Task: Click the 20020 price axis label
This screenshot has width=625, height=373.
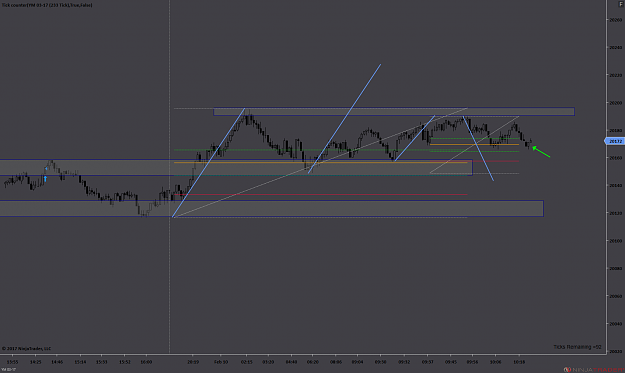Action: point(615,351)
